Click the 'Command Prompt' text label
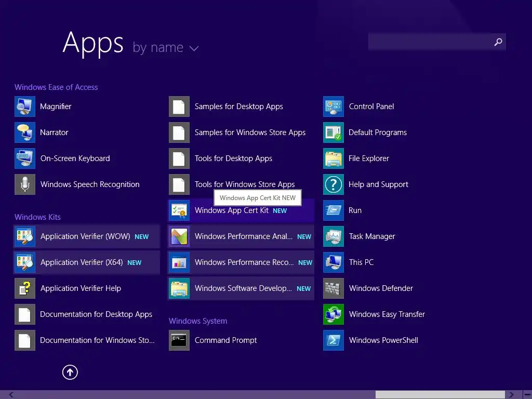This screenshot has width=532, height=399. (226, 340)
